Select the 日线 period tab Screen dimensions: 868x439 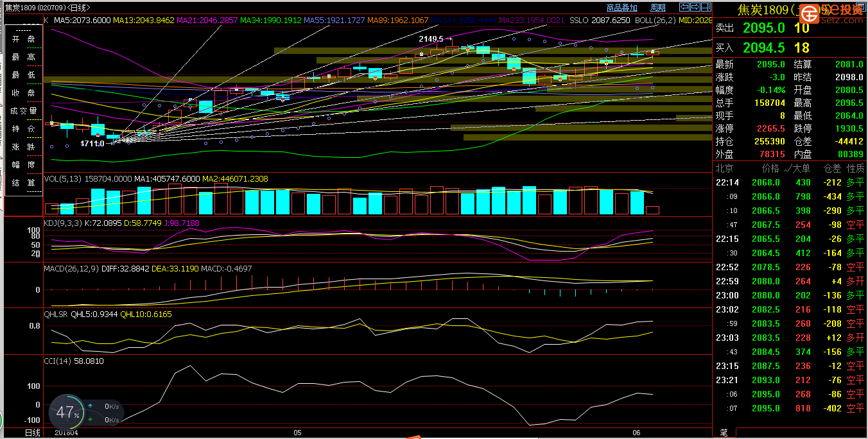pyautogui.click(x=32, y=433)
